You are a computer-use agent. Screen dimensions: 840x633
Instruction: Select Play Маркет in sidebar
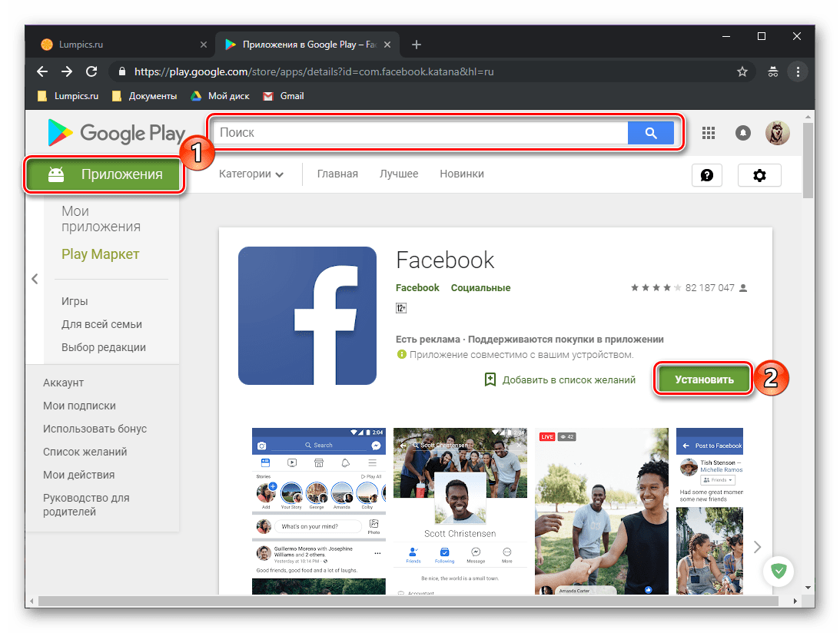100,254
